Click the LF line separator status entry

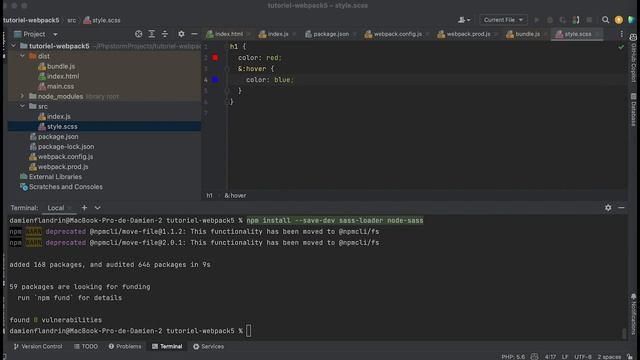point(565,357)
